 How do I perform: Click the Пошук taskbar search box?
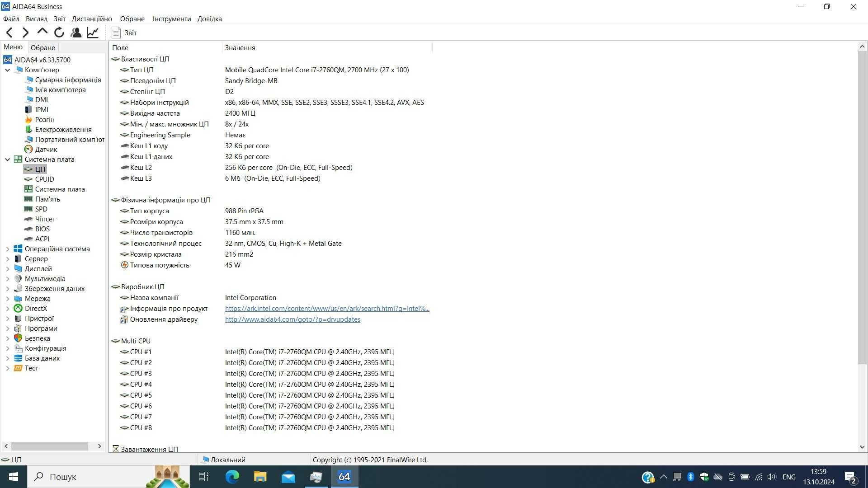pyautogui.click(x=108, y=477)
